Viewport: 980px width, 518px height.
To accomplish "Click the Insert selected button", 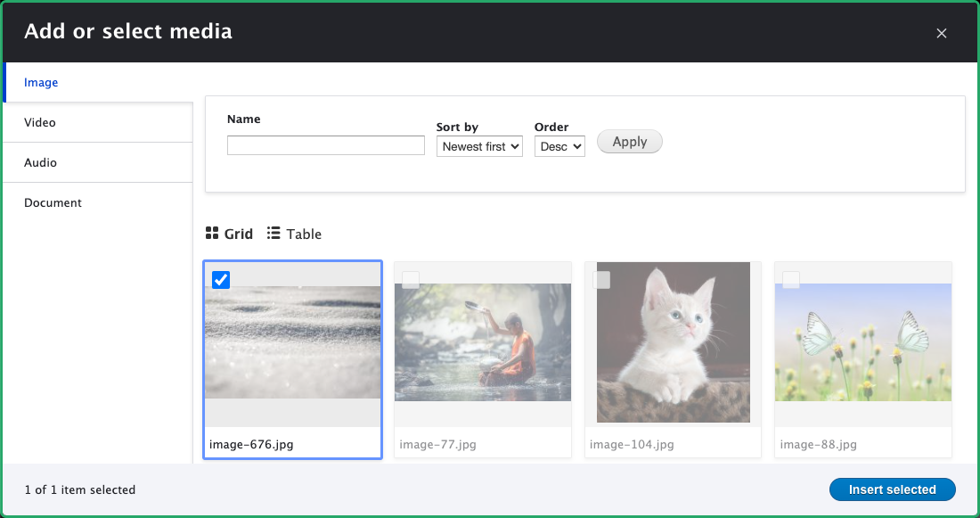I will [x=892, y=489].
